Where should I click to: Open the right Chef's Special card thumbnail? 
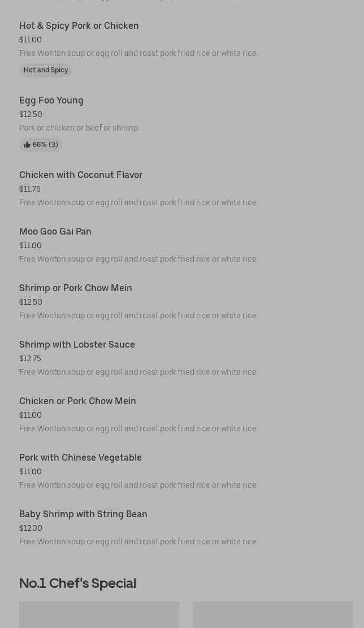[272, 615]
